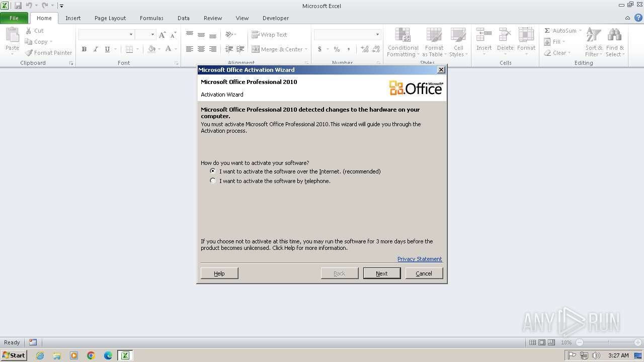Expand the Font Color dropdown arrow

[x=176, y=49]
